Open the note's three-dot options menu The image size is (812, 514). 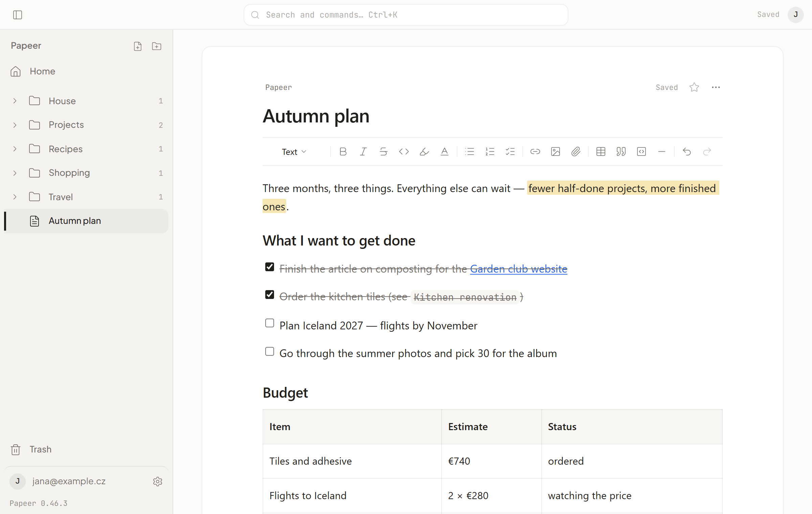pos(716,87)
